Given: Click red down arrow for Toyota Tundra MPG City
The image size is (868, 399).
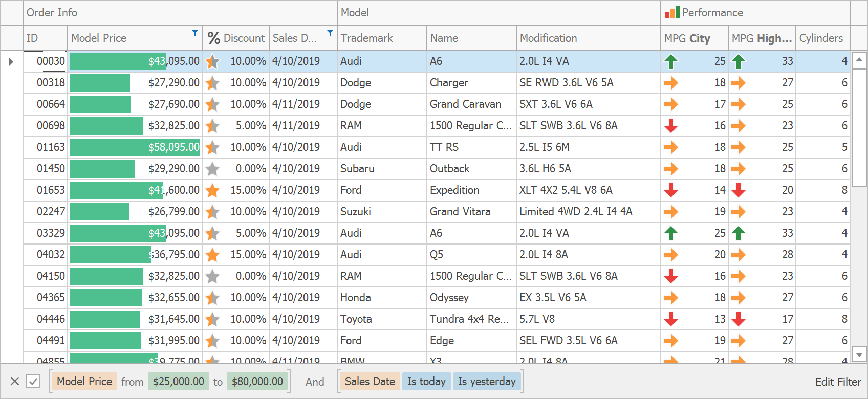Looking at the screenshot, I should [x=670, y=319].
